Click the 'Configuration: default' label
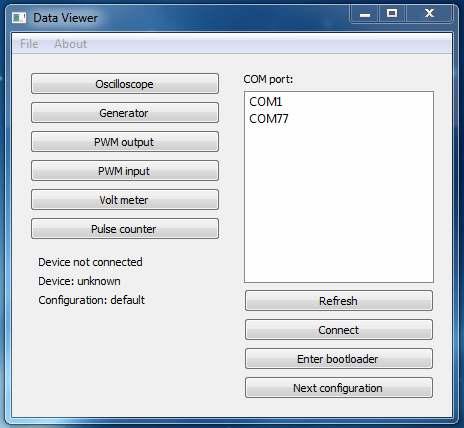This screenshot has height=428, width=464. (x=92, y=300)
